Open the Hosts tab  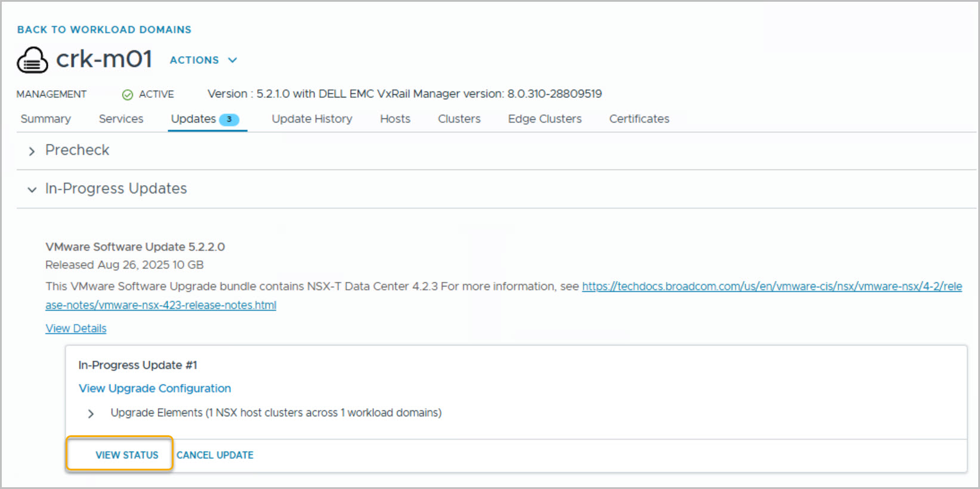395,119
